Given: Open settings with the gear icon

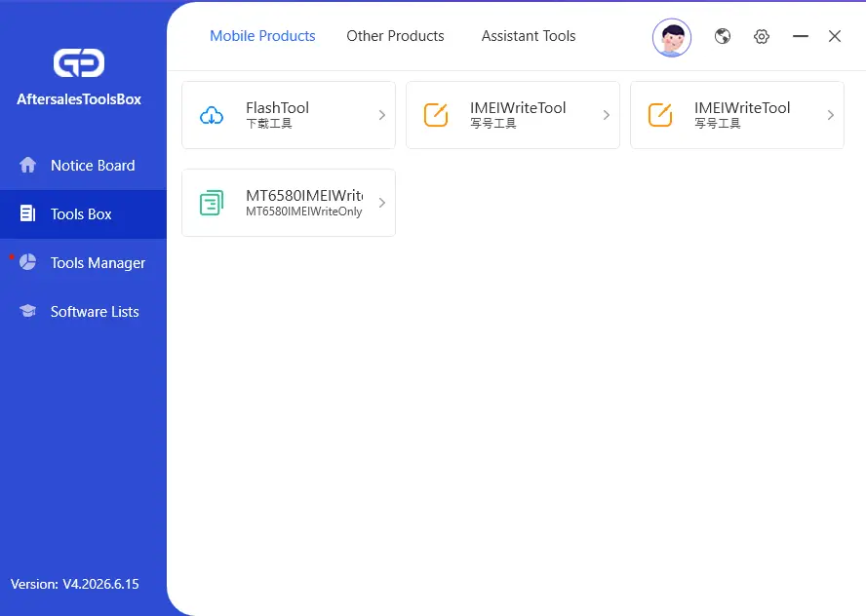Looking at the screenshot, I should pos(762,36).
